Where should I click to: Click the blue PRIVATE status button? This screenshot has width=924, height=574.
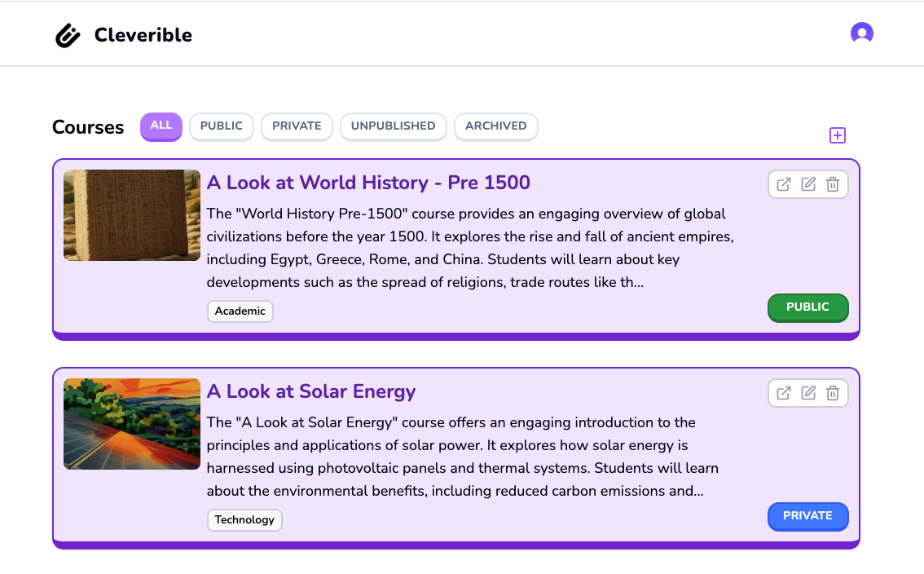pyautogui.click(x=808, y=516)
